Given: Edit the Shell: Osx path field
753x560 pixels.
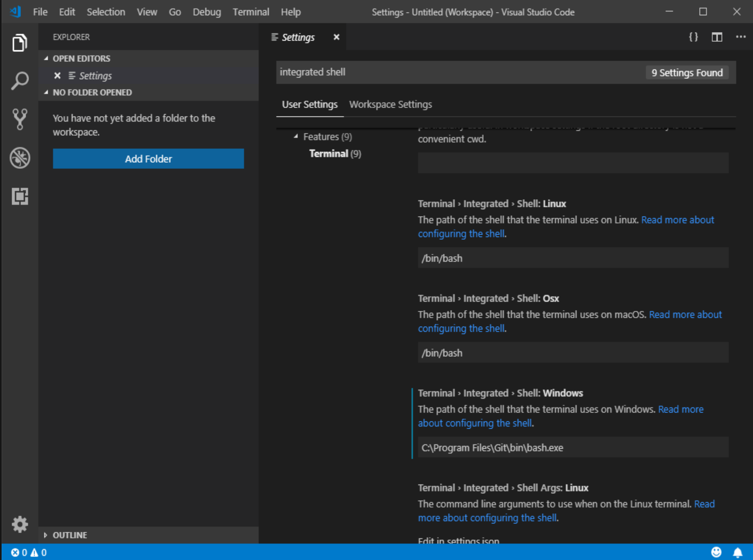Looking at the screenshot, I should coord(573,353).
